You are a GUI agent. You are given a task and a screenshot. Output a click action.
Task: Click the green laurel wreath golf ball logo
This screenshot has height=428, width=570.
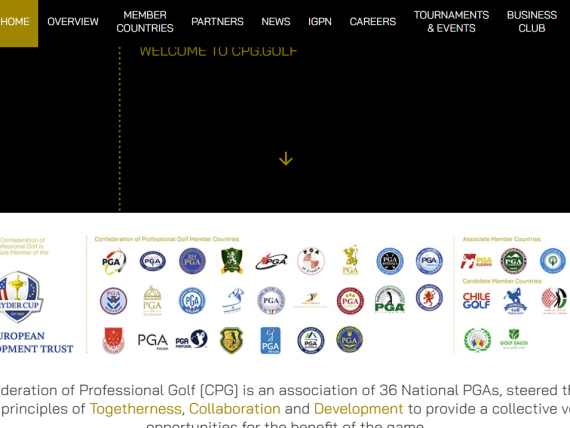pos(477,340)
